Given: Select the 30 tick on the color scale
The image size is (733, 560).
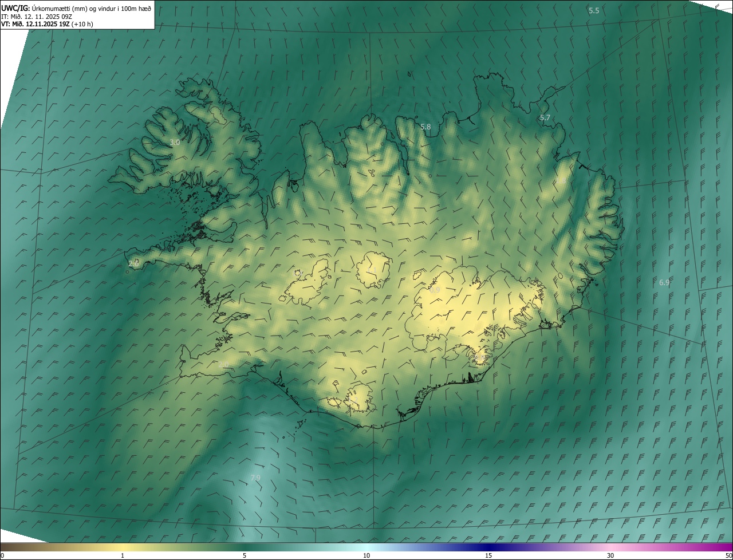Looking at the screenshot, I should (610, 555).
